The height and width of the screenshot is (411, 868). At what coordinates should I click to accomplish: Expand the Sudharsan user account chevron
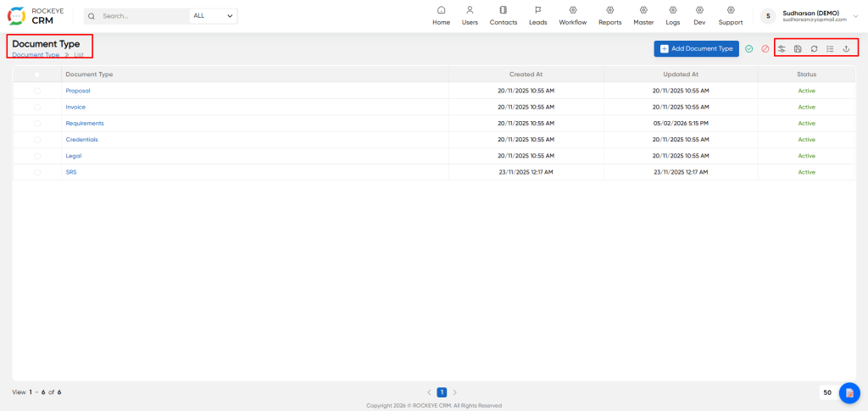coord(856,16)
